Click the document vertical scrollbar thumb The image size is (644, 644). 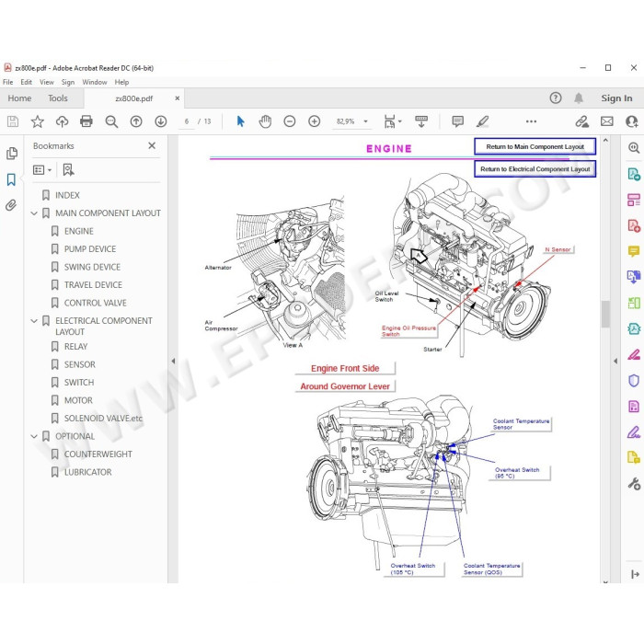click(605, 315)
